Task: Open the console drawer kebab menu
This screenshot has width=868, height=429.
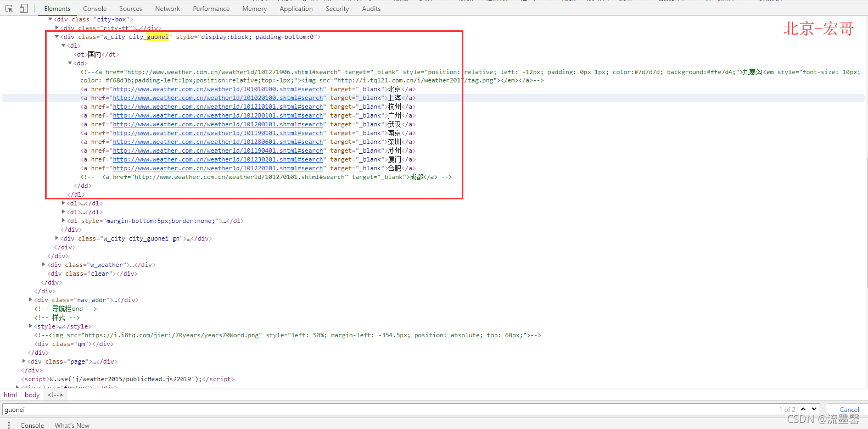Action: pyautogui.click(x=9, y=425)
